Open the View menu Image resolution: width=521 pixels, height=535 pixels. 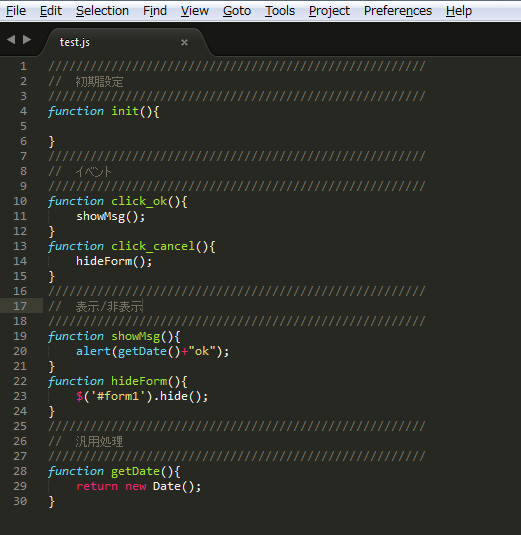click(195, 11)
